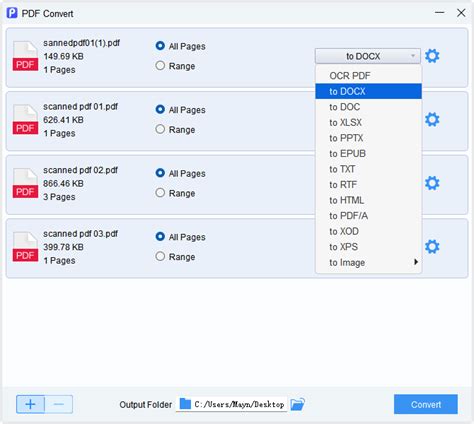This screenshot has width=474, height=424.
Task: Click the minus icon to remove file
Action: pyautogui.click(x=59, y=404)
